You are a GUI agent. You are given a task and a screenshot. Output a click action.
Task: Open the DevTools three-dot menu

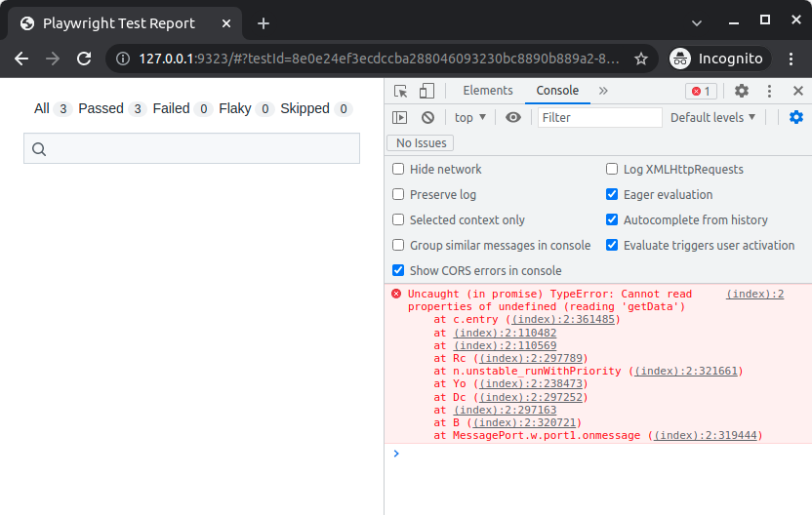point(769,91)
